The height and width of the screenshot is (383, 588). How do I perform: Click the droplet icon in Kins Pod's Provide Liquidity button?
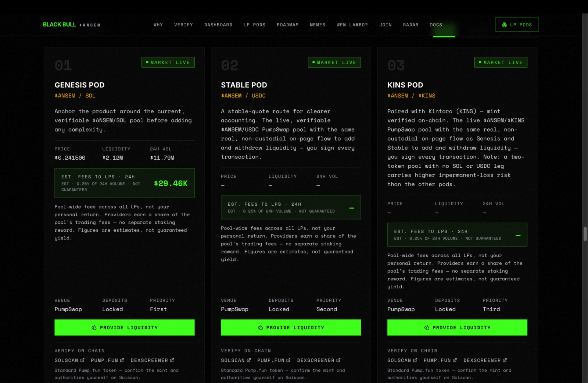point(427,327)
